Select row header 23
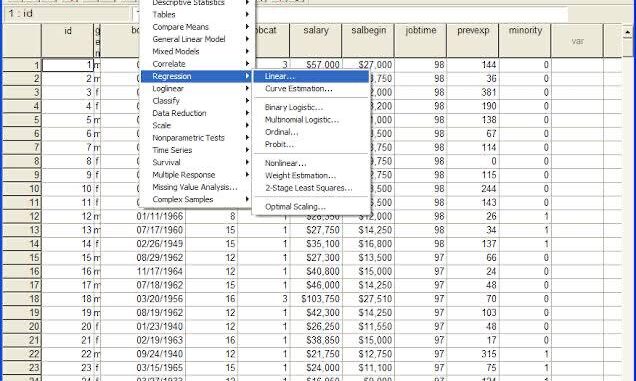The image size is (636, 381). coord(22,368)
